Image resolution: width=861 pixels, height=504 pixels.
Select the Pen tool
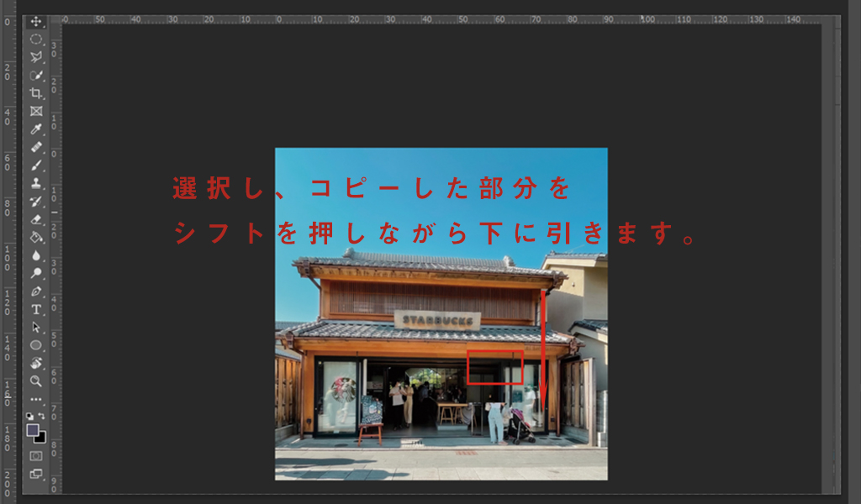(36, 291)
